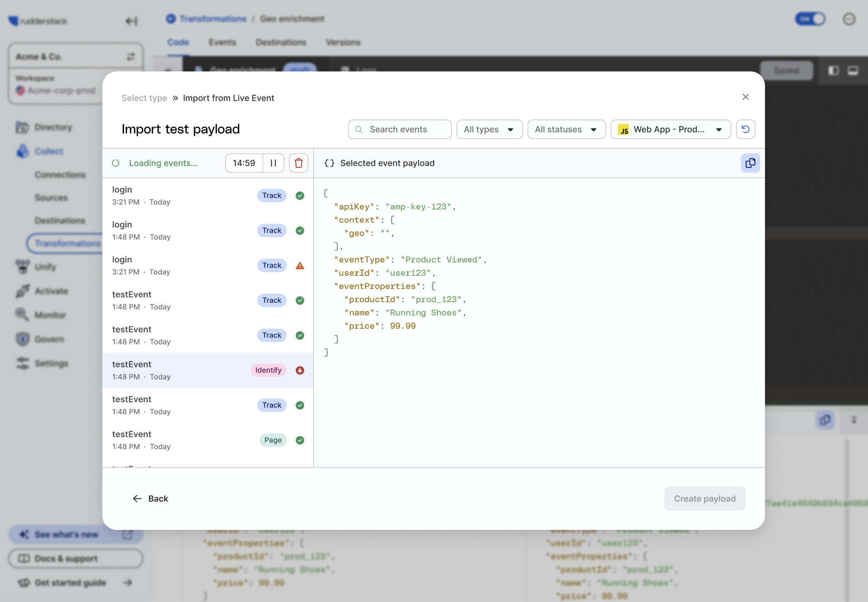Click the red failed status icon on Identify event
868x602 pixels.
point(300,370)
